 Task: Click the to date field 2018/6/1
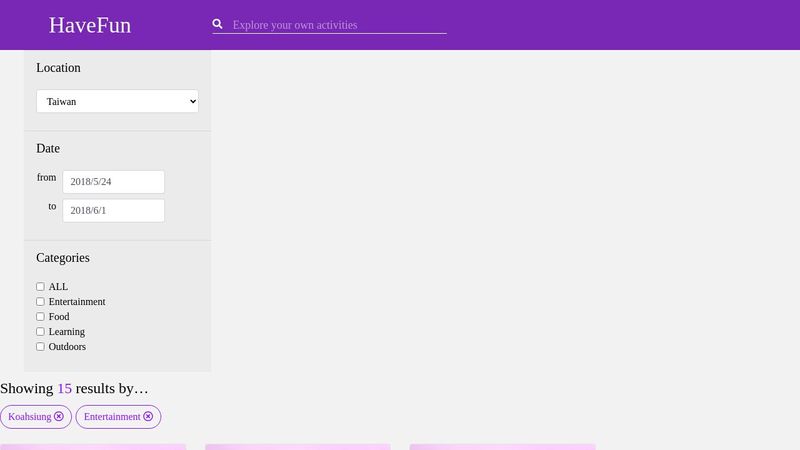coord(113,210)
